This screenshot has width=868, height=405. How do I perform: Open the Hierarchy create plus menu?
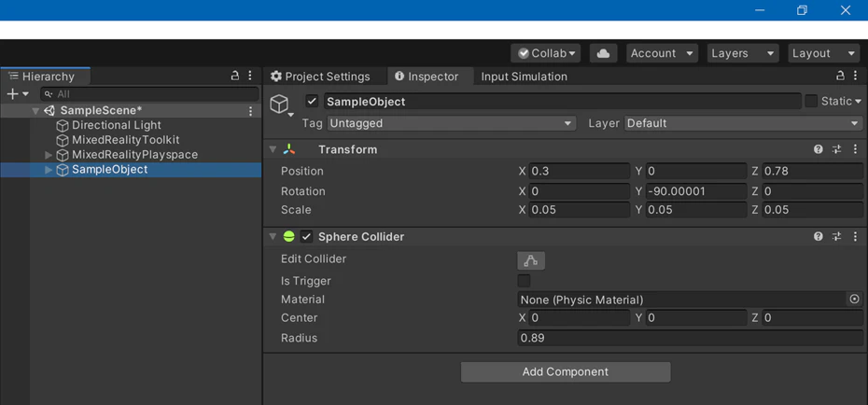point(17,94)
